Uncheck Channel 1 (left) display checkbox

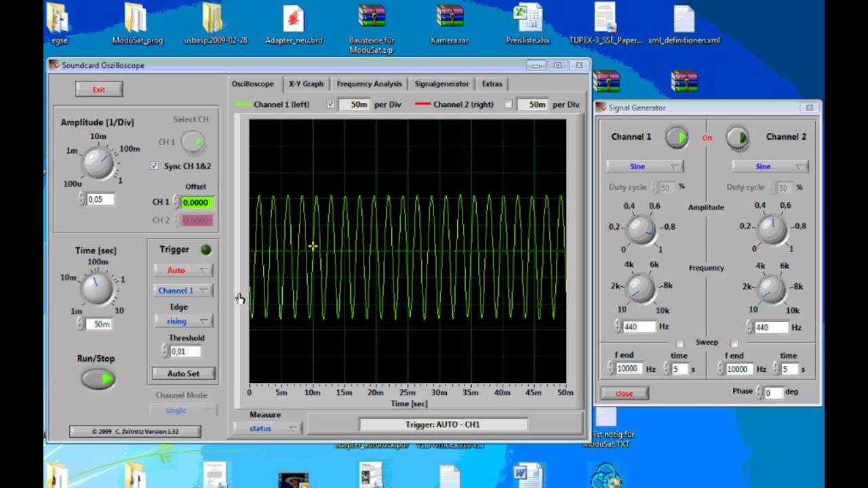coord(331,104)
